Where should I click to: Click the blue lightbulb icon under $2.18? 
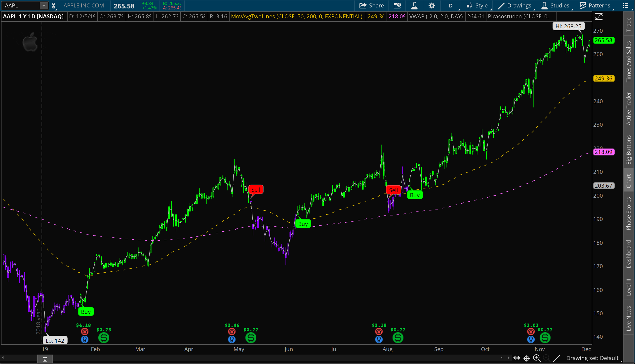tap(379, 339)
